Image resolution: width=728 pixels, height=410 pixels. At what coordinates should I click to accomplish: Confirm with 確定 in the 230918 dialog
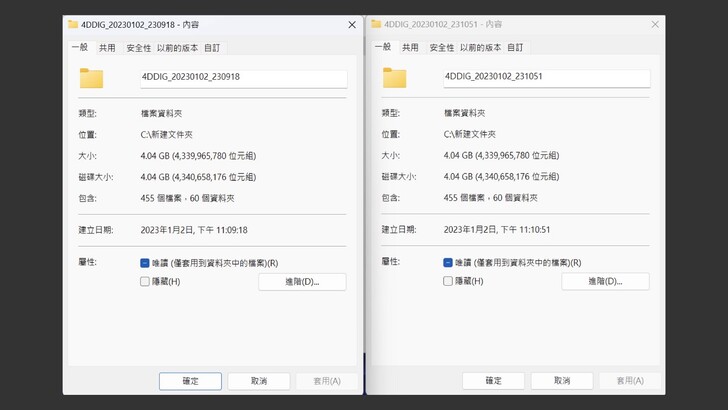pos(190,381)
